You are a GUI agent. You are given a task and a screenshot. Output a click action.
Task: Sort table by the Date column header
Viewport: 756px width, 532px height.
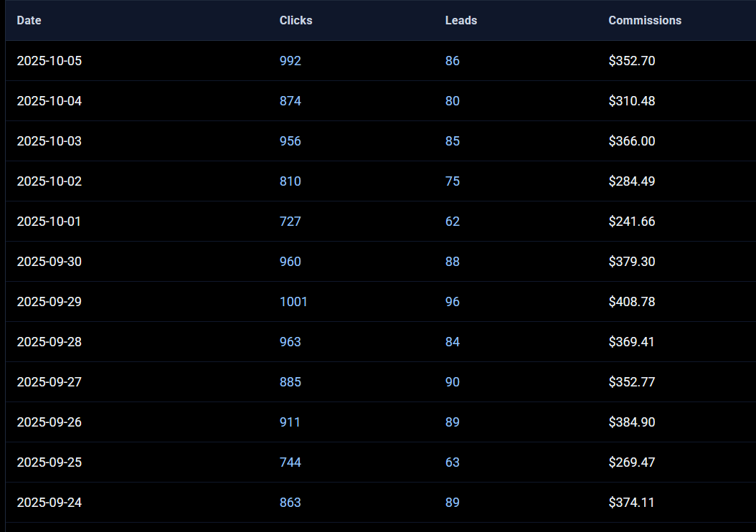[x=29, y=20]
